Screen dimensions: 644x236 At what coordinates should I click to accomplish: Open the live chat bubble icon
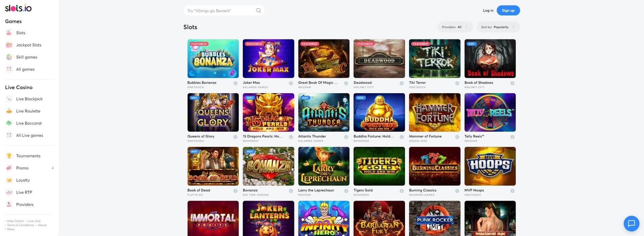pos(631,223)
